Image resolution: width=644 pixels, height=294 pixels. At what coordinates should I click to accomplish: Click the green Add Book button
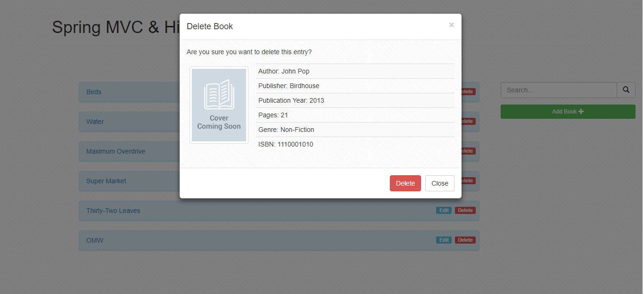click(x=568, y=112)
